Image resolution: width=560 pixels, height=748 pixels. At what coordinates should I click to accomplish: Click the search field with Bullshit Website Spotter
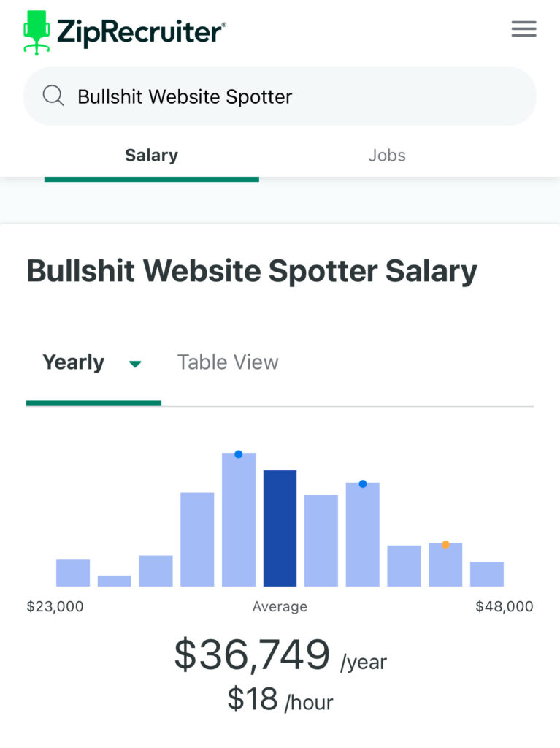292,96
